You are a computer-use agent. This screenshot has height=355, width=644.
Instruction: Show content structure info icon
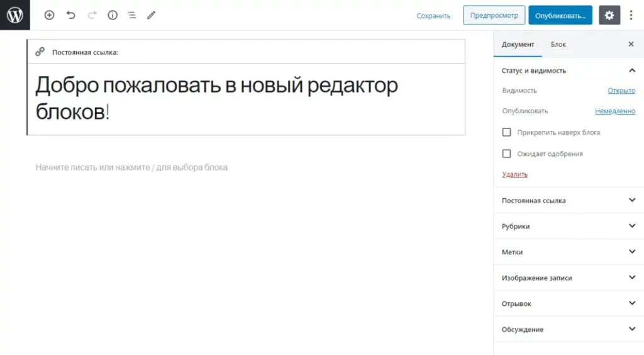pyautogui.click(x=113, y=15)
